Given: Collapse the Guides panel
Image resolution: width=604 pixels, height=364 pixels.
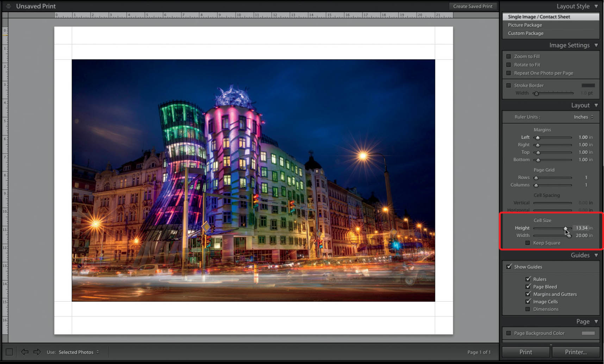Looking at the screenshot, I should 596,255.
